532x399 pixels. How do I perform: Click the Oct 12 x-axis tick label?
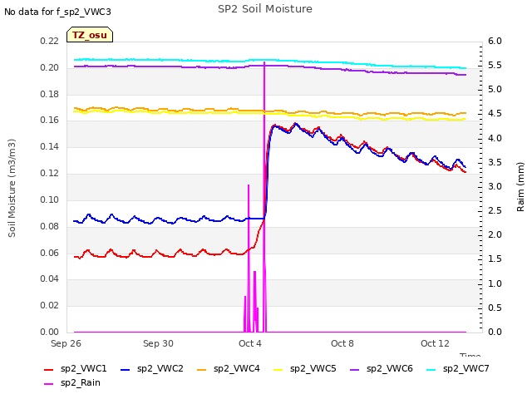tap(435, 343)
